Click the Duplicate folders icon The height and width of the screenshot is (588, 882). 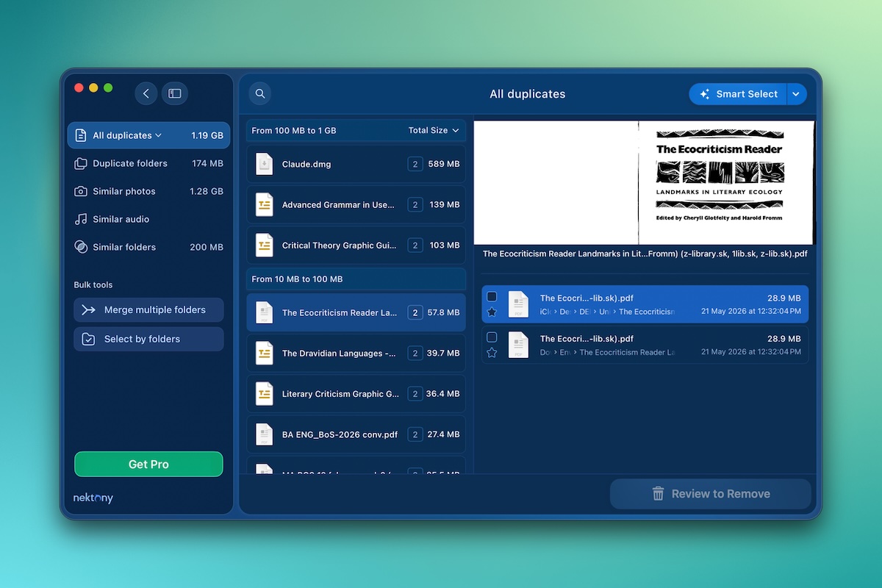[x=81, y=163]
